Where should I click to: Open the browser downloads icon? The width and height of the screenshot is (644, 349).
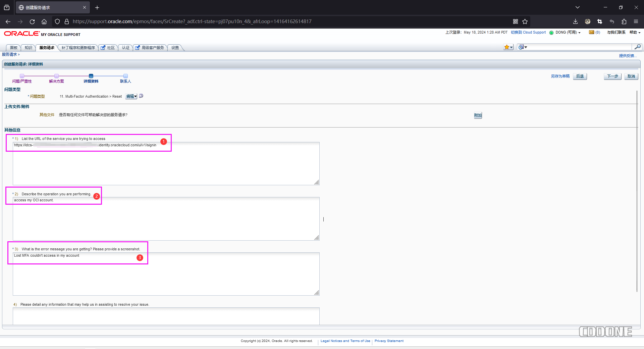coord(576,21)
